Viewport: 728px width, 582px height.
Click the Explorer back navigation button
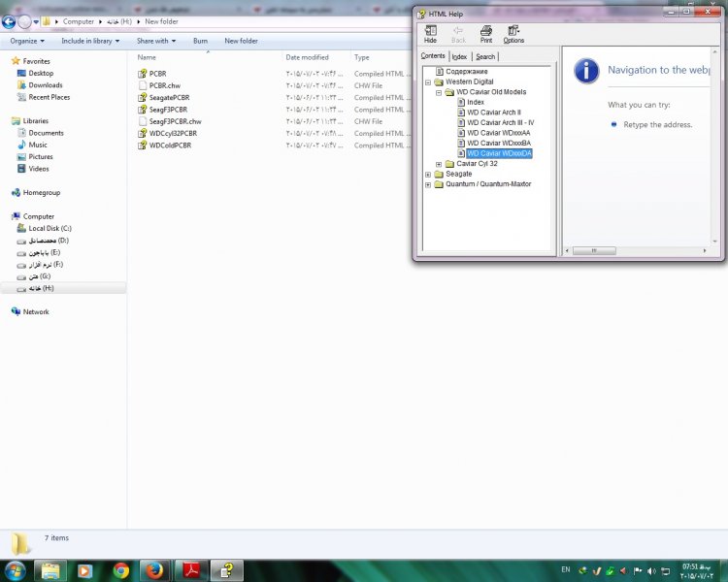tap(9, 21)
